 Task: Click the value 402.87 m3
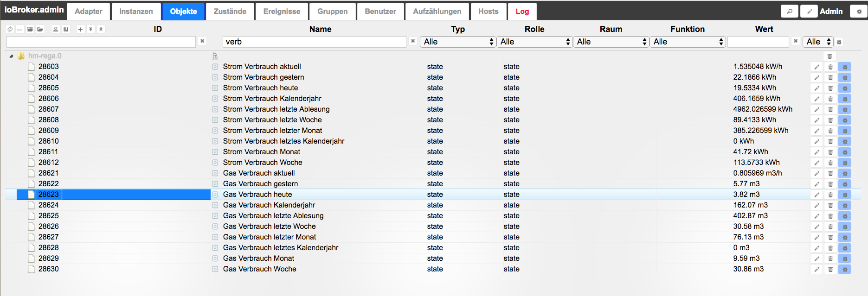point(750,216)
